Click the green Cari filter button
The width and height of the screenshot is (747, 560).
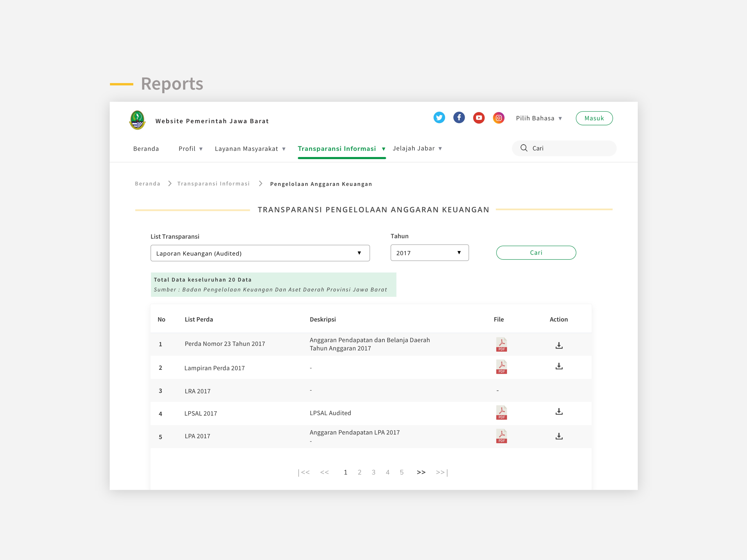tap(536, 252)
